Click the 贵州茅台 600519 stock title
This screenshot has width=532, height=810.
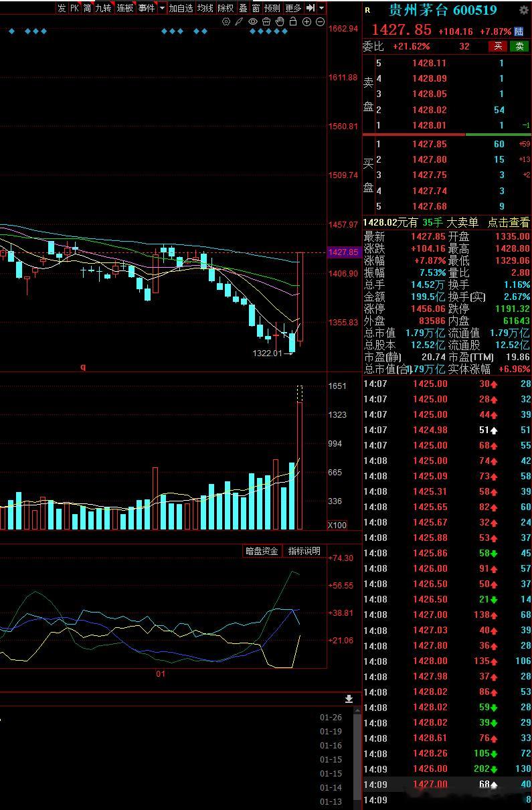(x=443, y=10)
